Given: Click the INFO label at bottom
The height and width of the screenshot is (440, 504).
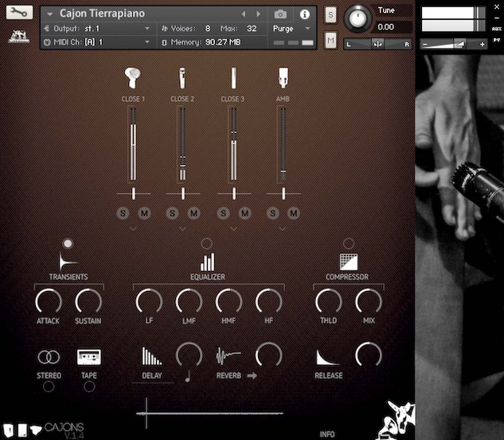Looking at the screenshot, I should (327, 434).
